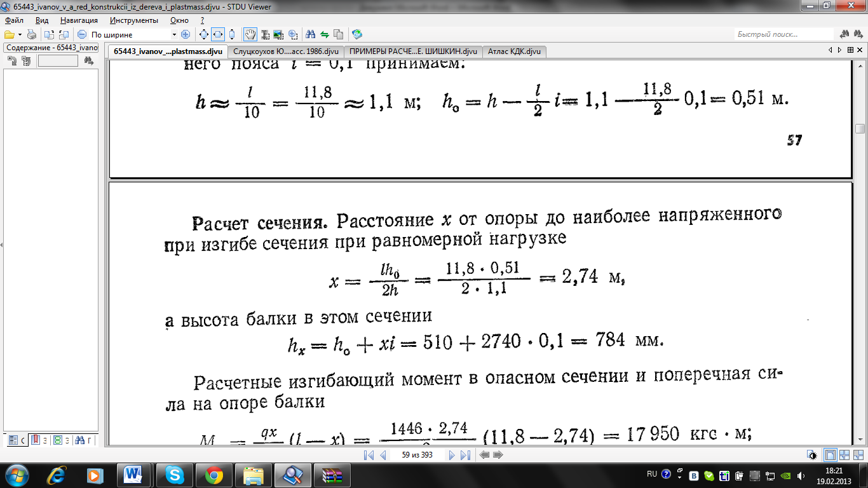Click the volume speaker tray icon
Image resolution: width=868 pixels, height=488 pixels.
coord(801,476)
